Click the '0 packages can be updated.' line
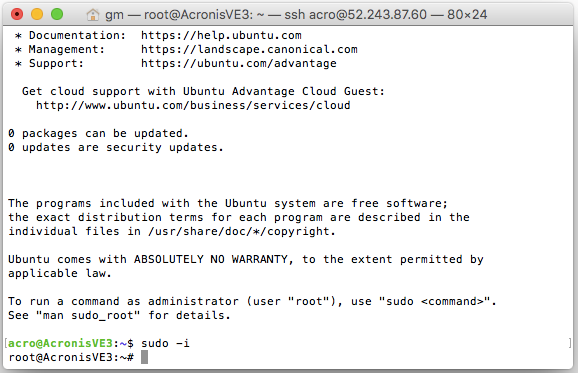The height and width of the screenshot is (373, 578). (x=98, y=133)
